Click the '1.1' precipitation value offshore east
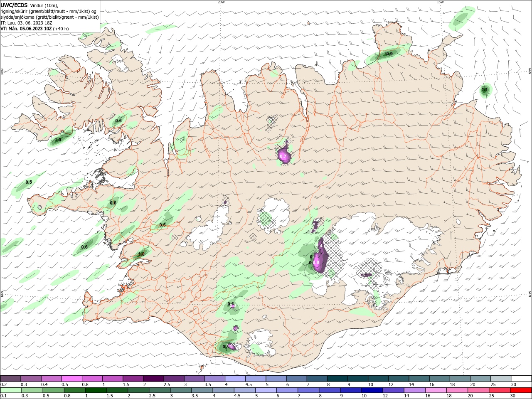This screenshot has width=532, height=399. (x=485, y=89)
